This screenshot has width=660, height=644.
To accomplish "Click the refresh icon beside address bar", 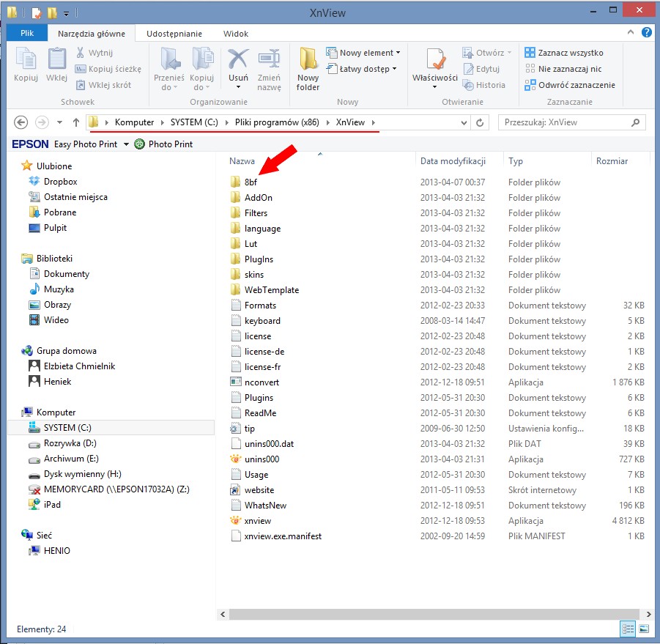I will (481, 122).
